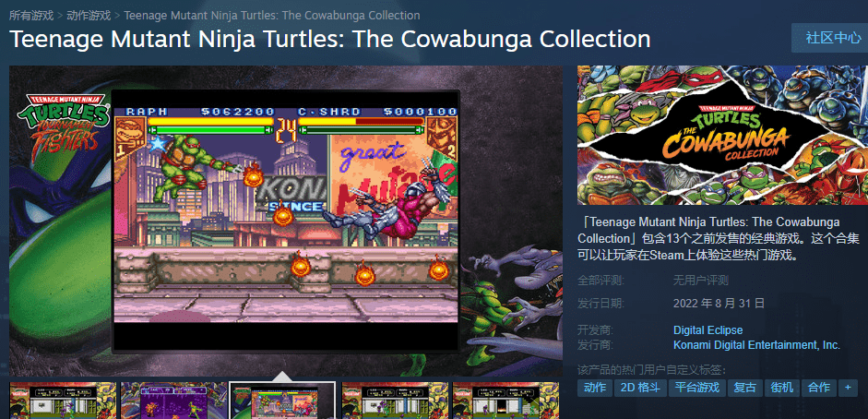
Task: View developer Digital Eclipse page
Action: tap(708, 330)
